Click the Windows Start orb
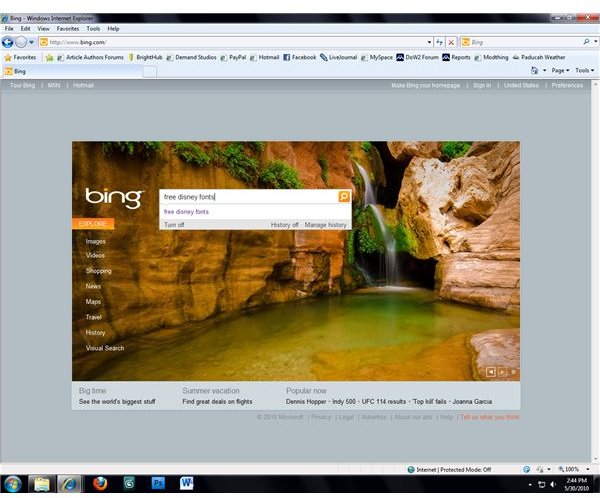The width and height of the screenshot is (600, 498). click(x=13, y=484)
